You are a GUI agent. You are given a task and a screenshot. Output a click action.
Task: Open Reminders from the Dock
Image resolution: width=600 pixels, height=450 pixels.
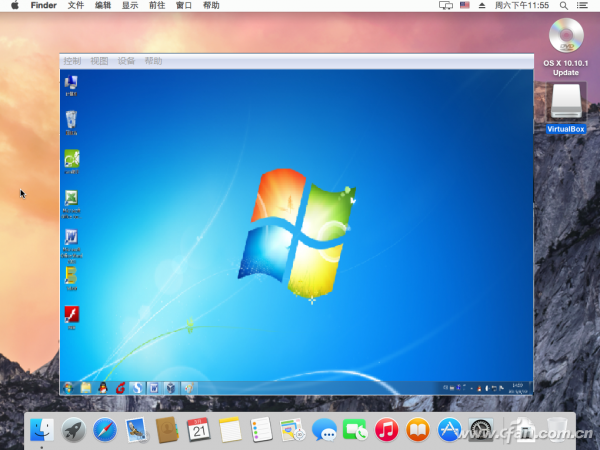click(261, 429)
